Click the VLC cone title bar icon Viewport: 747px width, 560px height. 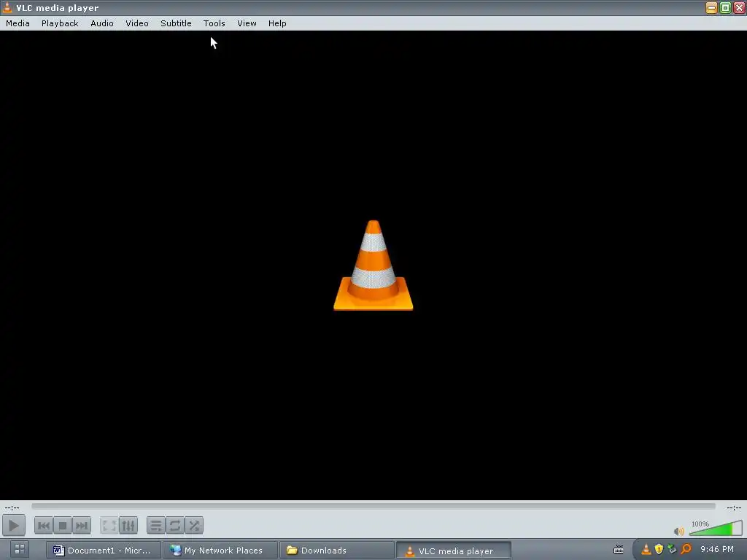coord(7,7)
